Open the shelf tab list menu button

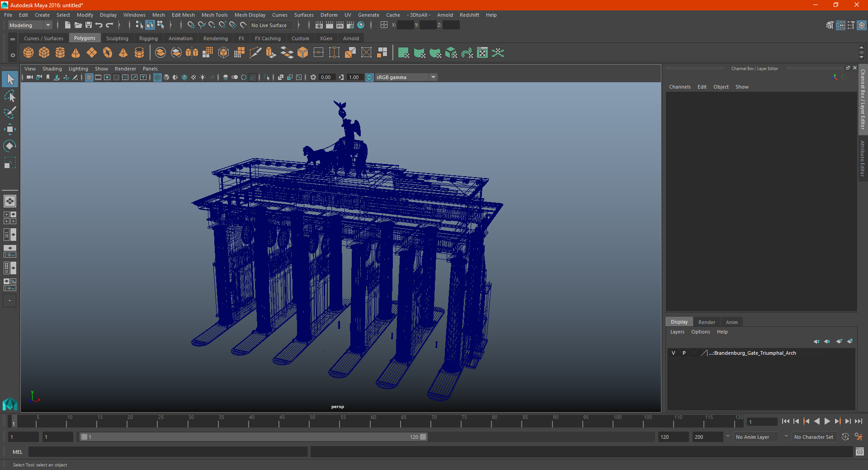(13, 39)
